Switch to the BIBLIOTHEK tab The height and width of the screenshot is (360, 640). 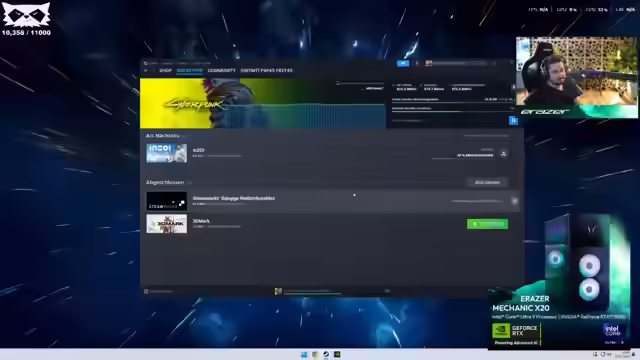point(189,71)
